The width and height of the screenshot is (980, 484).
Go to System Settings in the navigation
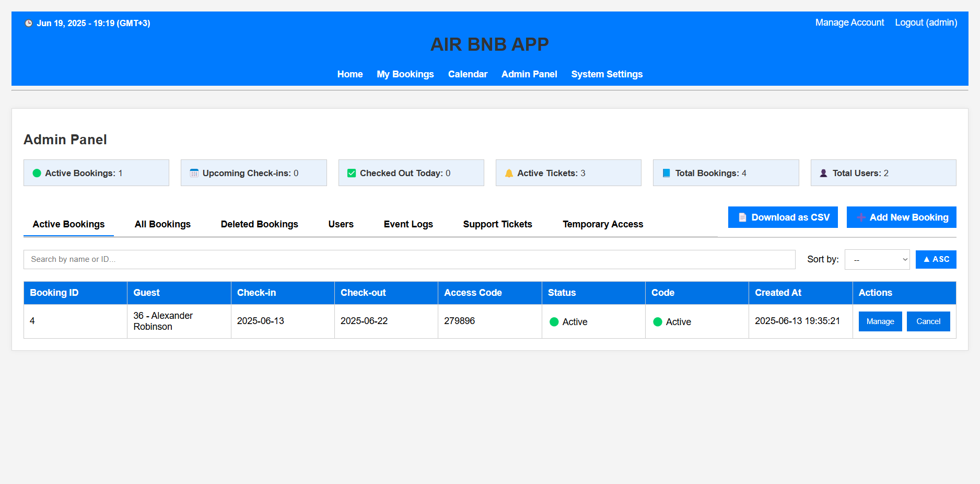[606, 74]
